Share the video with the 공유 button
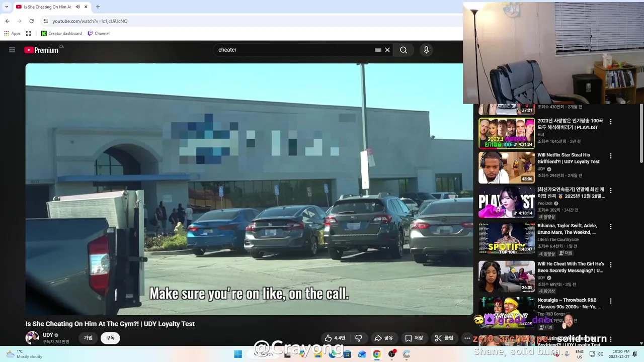Screen dimensions: 644x362 pos(384,338)
